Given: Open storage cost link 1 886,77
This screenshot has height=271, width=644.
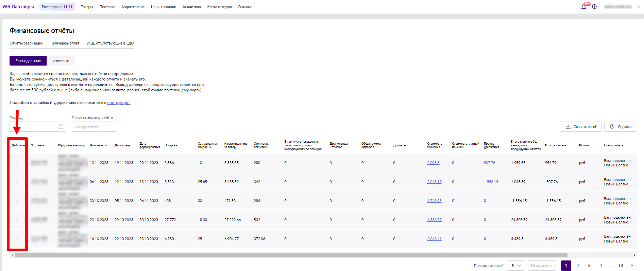Looking at the screenshot, I should click(434, 220).
